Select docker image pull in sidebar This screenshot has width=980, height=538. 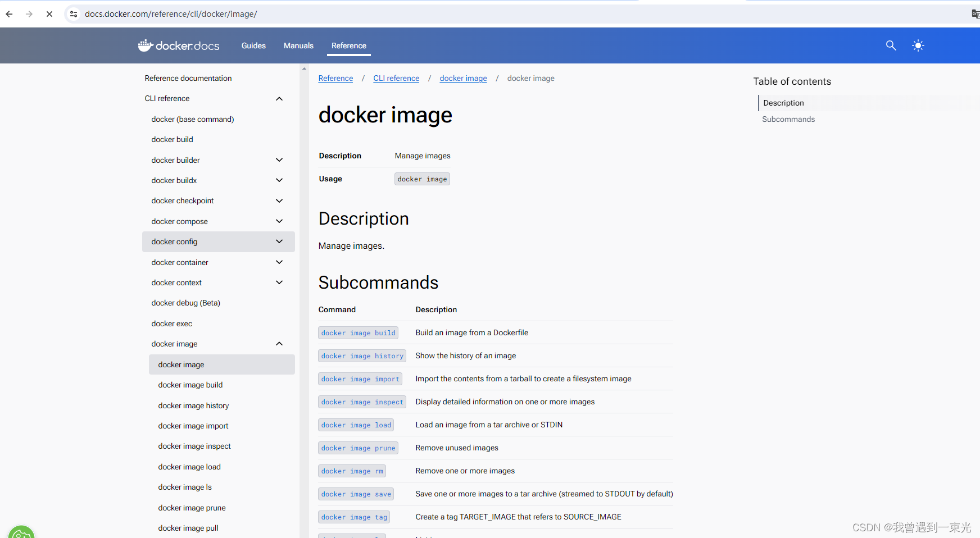(x=188, y=528)
